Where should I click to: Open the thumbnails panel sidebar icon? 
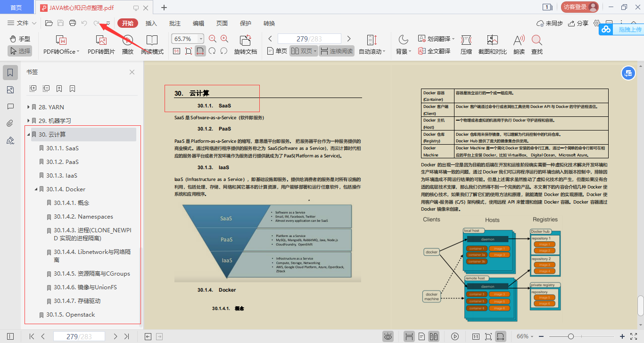tap(10, 90)
